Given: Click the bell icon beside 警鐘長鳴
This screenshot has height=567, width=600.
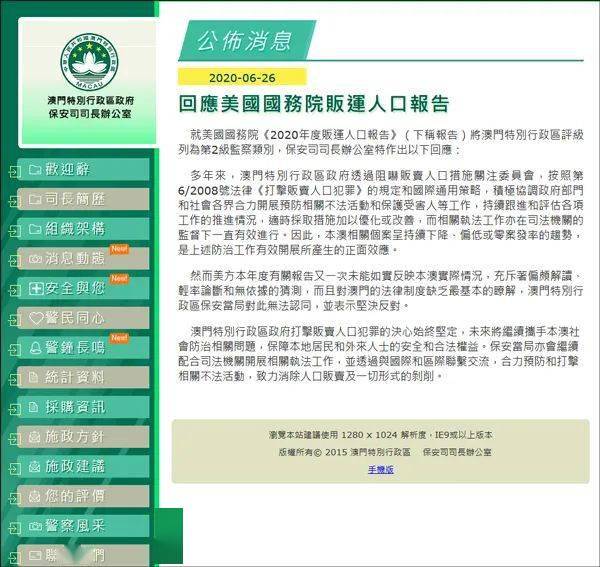Looking at the screenshot, I should (36, 347).
